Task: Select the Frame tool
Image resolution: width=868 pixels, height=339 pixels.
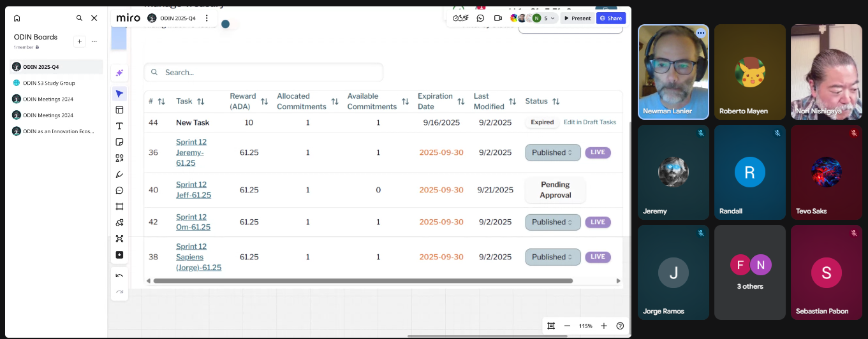Action: click(119, 206)
